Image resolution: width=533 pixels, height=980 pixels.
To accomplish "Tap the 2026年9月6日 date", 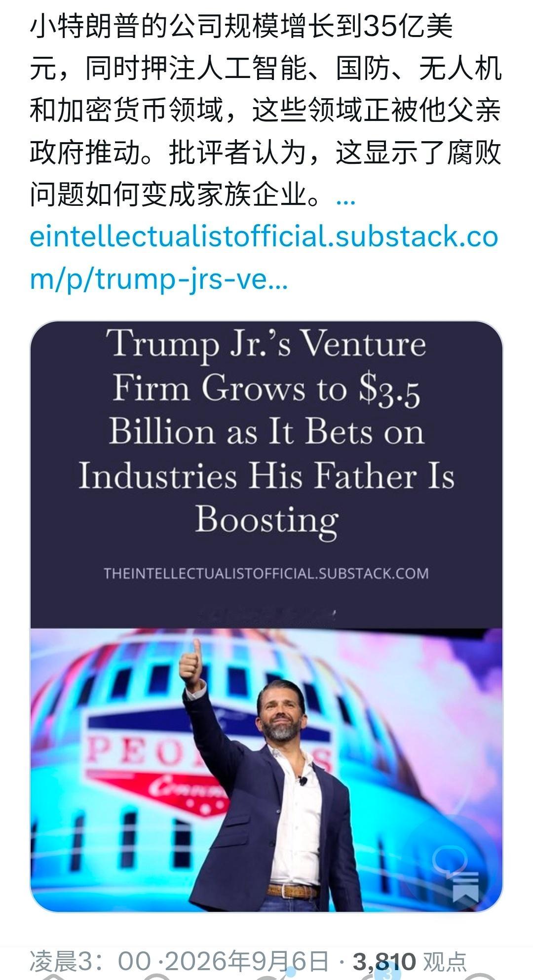I will [x=246, y=961].
